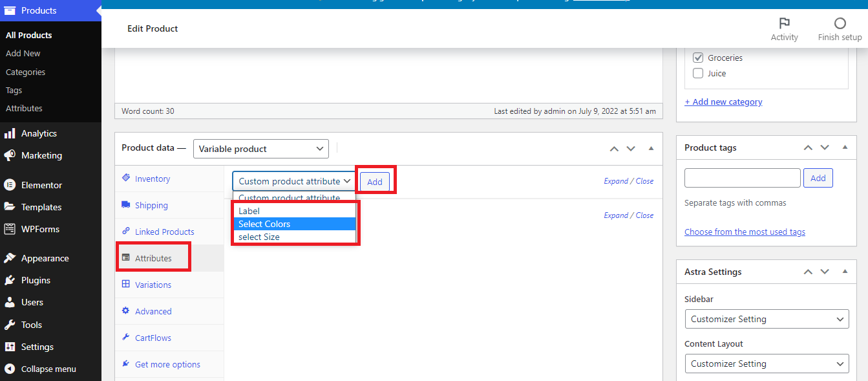This screenshot has width=868, height=381.
Task: Click the Add new category link
Action: pyautogui.click(x=723, y=102)
